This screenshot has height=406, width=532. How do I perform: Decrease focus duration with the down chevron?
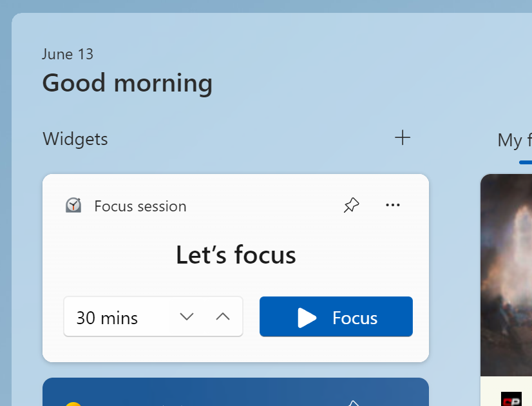(x=187, y=316)
